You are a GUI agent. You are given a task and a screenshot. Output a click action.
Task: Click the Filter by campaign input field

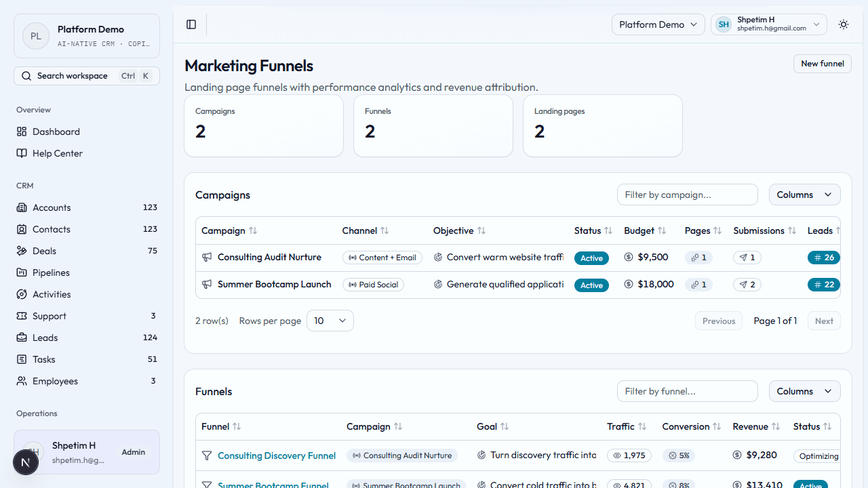pos(687,195)
